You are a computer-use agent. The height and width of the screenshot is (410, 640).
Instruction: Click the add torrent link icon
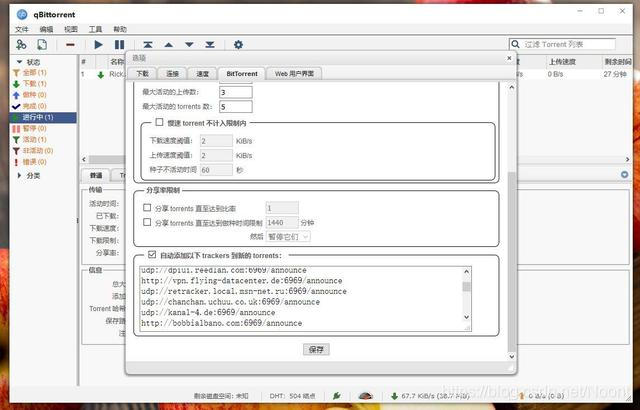pos(21,44)
